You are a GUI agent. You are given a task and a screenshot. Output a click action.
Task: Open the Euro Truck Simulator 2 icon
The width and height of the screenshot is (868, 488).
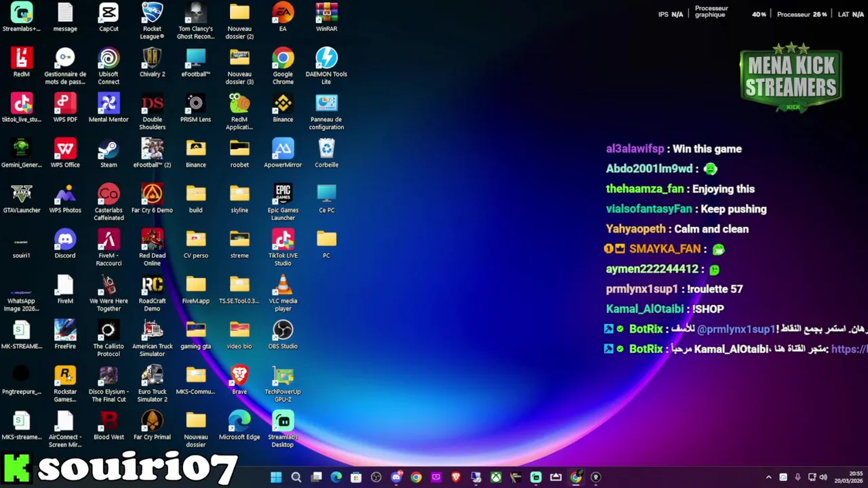click(x=152, y=384)
